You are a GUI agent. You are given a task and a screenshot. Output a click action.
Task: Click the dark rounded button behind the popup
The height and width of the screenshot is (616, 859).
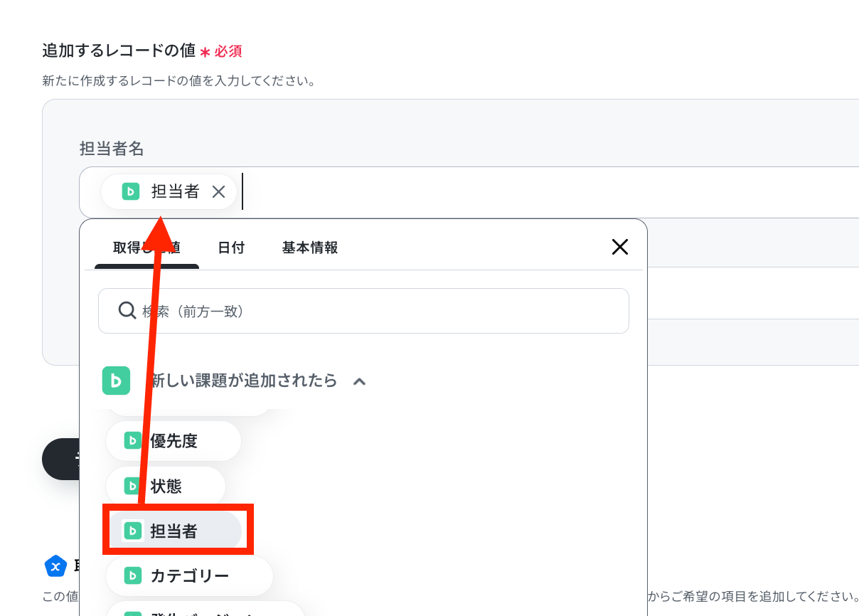pos(61,459)
